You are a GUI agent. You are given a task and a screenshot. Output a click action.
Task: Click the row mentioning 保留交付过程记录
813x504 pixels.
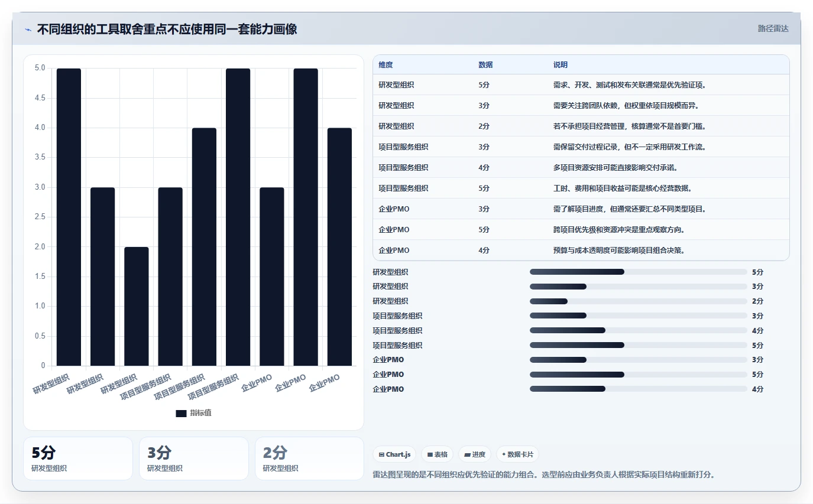[x=581, y=147]
